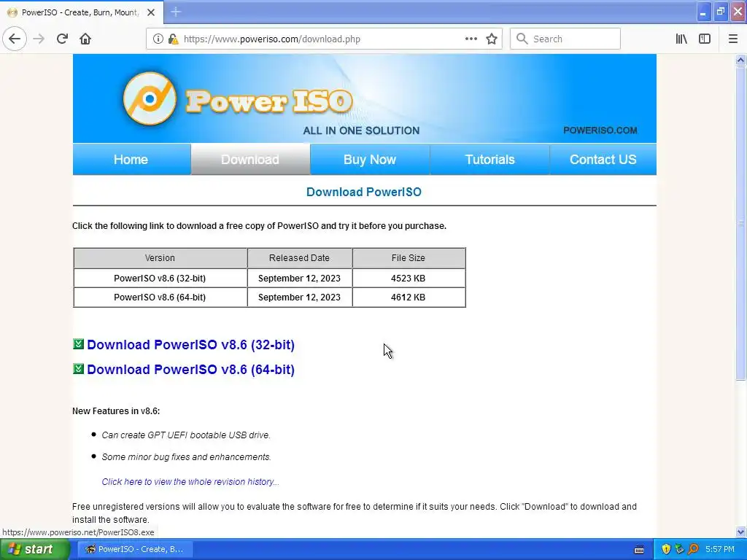Bookmark this page with the star icon
747x560 pixels.
[492, 39]
